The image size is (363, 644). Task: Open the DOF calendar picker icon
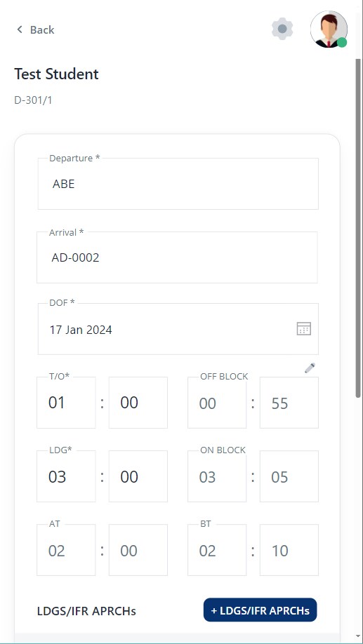(304, 329)
